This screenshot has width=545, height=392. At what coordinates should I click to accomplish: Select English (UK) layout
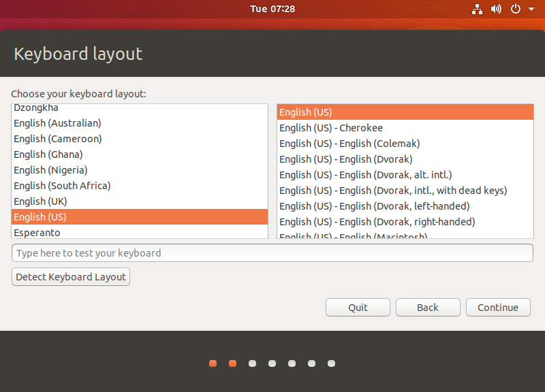[140, 201]
